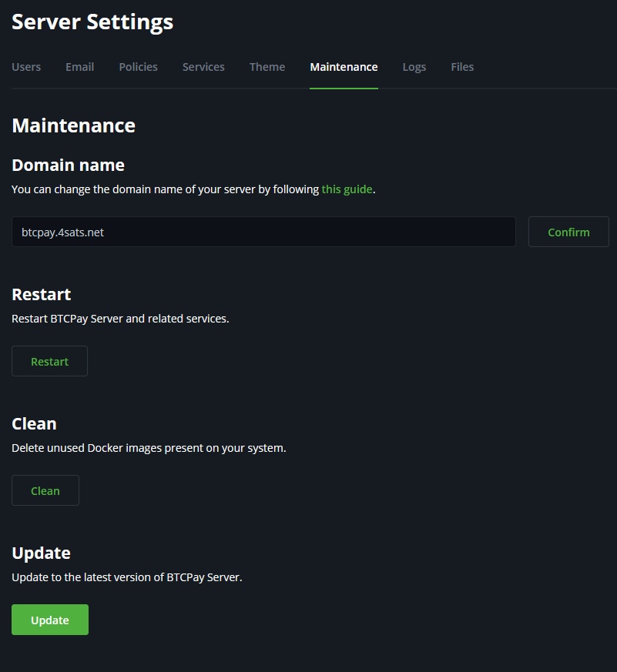Click the Maintenance section heading
This screenshot has width=617, height=672.
click(73, 125)
